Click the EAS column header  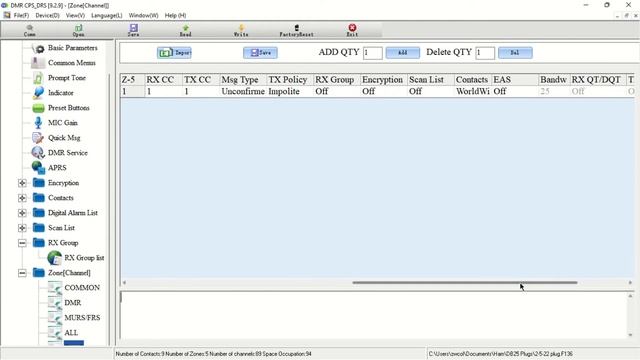coord(515,80)
